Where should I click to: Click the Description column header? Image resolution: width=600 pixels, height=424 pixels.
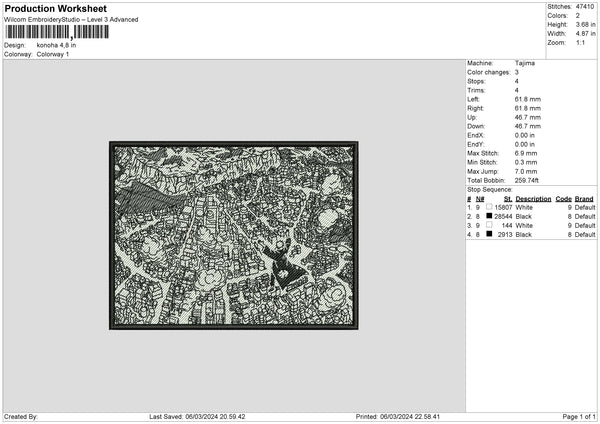tap(532, 198)
